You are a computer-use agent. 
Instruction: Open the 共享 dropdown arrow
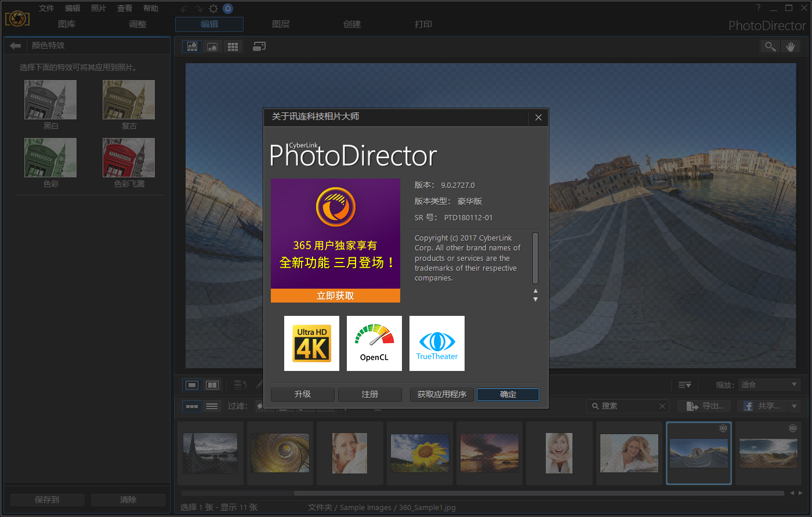coord(795,406)
